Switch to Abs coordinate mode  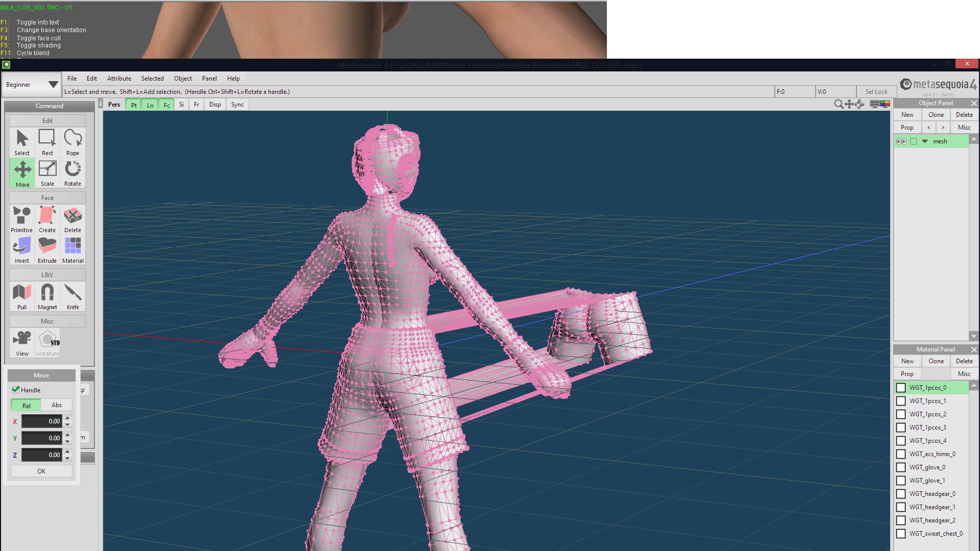57,405
